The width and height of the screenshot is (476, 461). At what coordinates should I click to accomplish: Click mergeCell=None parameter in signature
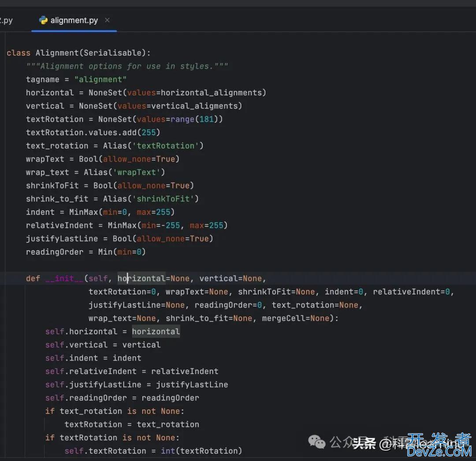[x=296, y=318]
